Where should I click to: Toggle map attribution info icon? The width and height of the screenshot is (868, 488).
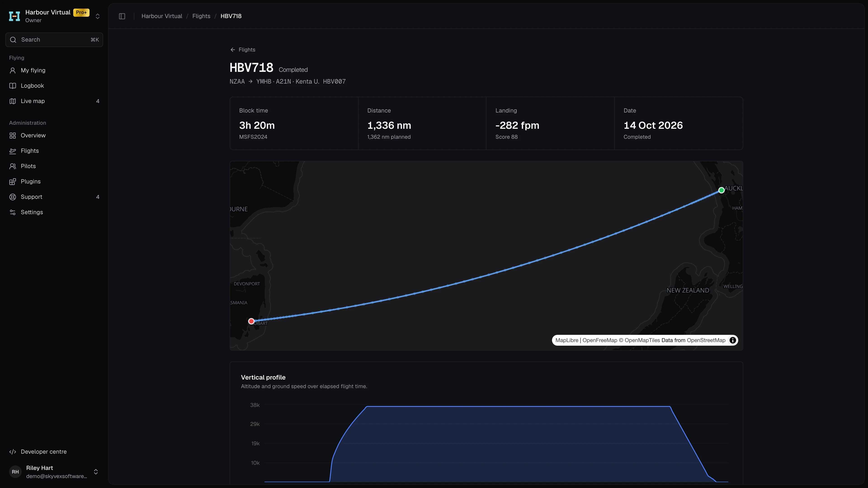click(733, 340)
